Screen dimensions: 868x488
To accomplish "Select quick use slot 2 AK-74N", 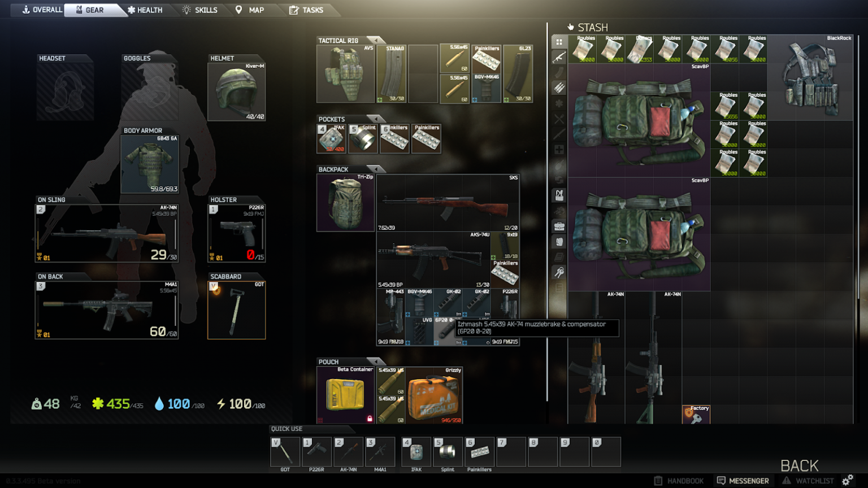I will [x=348, y=451].
